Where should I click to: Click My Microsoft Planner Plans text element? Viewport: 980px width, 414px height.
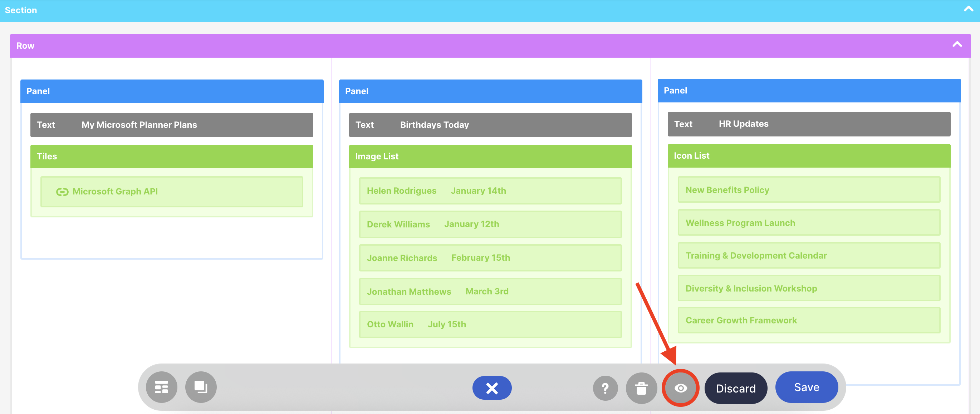172,125
